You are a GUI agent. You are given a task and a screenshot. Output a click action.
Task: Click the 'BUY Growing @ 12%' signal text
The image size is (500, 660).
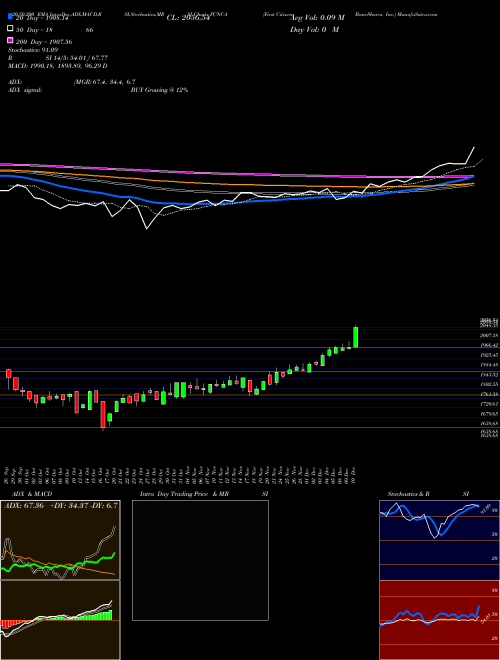tap(159, 90)
